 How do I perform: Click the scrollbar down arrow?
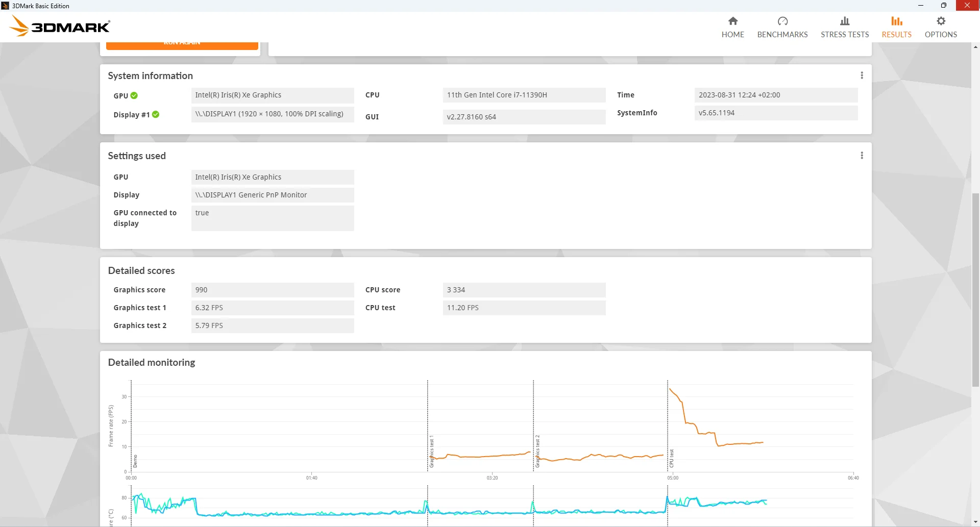[x=975, y=522]
